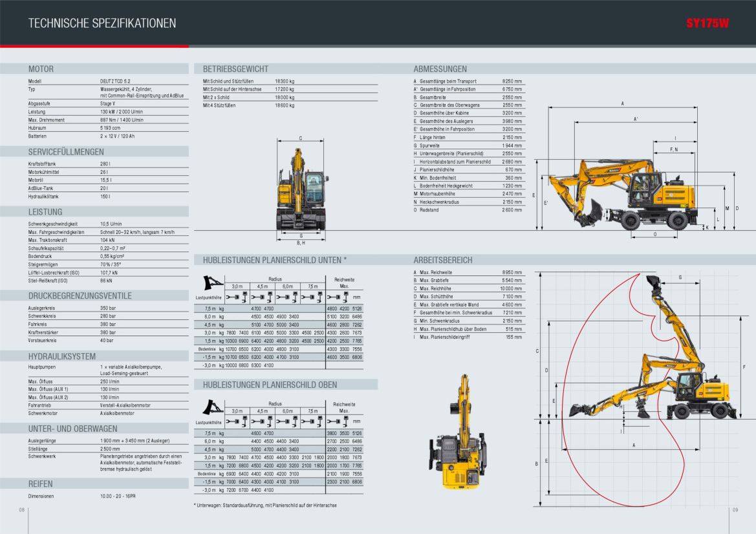This screenshot has width=756, height=534.
Task: Click the SERVICEFÜLLMENGEN section heading
Action: click(66, 152)
